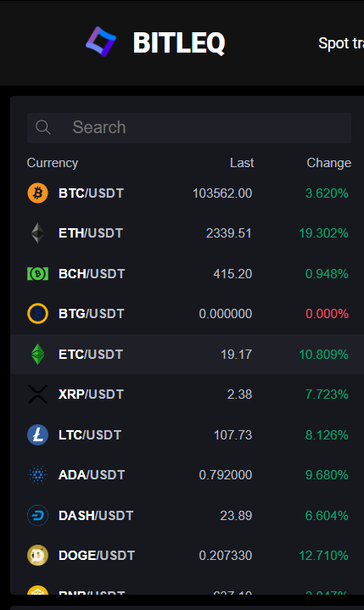
Task: Click the Bitcoin coin icon
Action: tap(37, 193)
